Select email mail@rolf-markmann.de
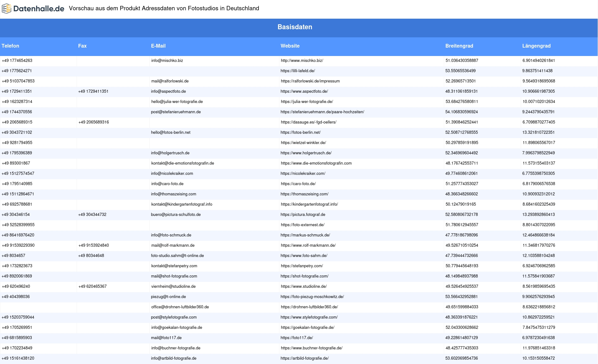The height and width of the screenshot is (364, 598). tap(173, 245)
